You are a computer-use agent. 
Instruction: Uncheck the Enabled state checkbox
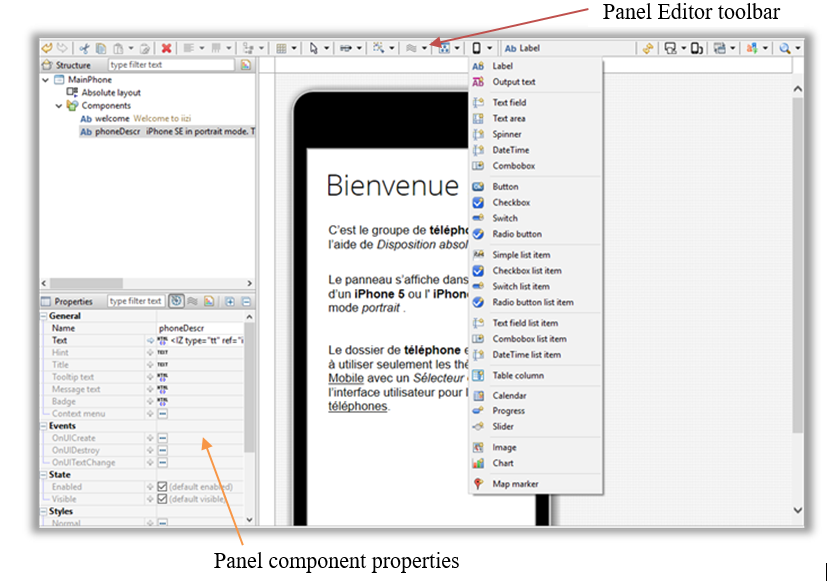coord(162,487)
